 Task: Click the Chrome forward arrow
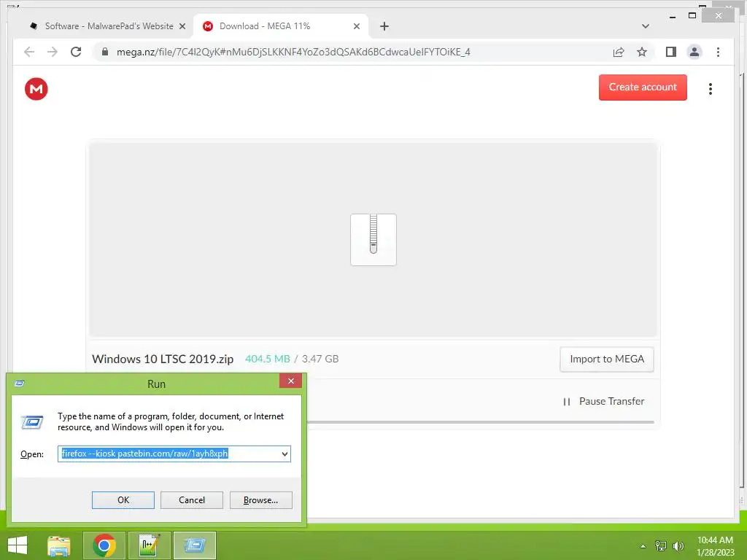point(53,52)
